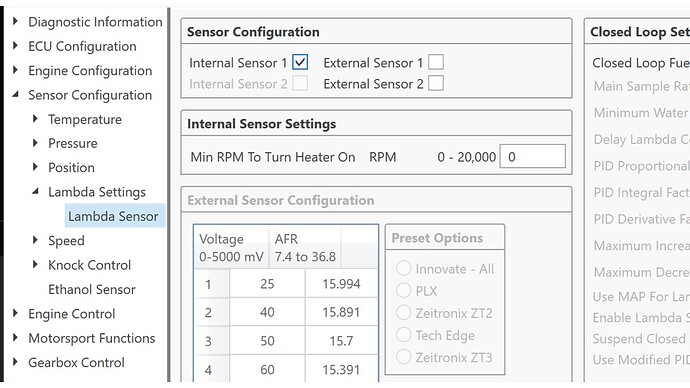Expand the Gearbox Control tree node

15,362
